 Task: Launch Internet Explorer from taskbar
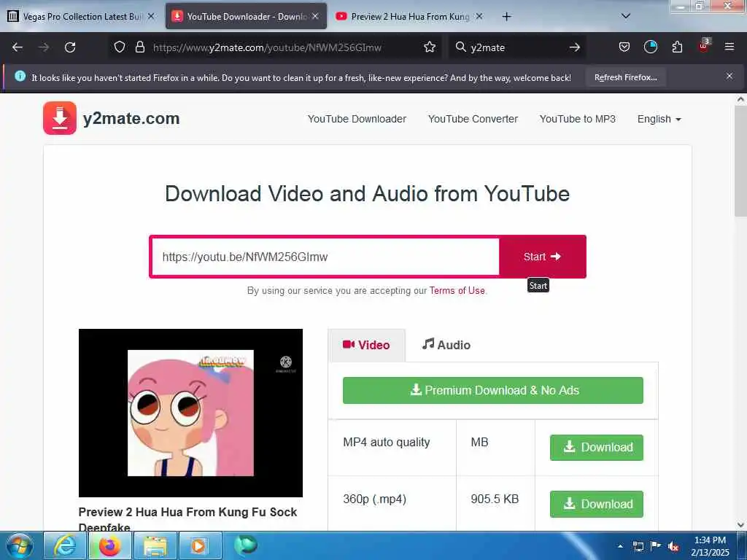64,545
